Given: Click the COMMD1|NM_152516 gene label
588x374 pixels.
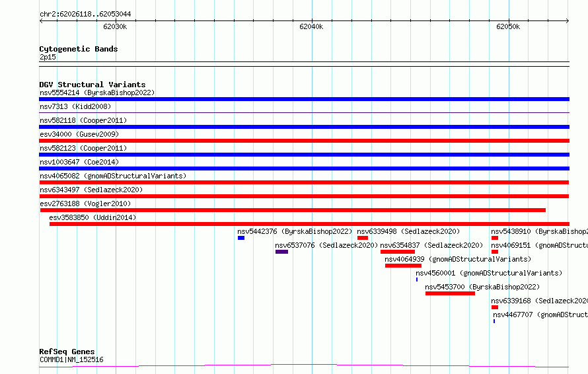Looking at the screenshot, I should coord(71,359).
